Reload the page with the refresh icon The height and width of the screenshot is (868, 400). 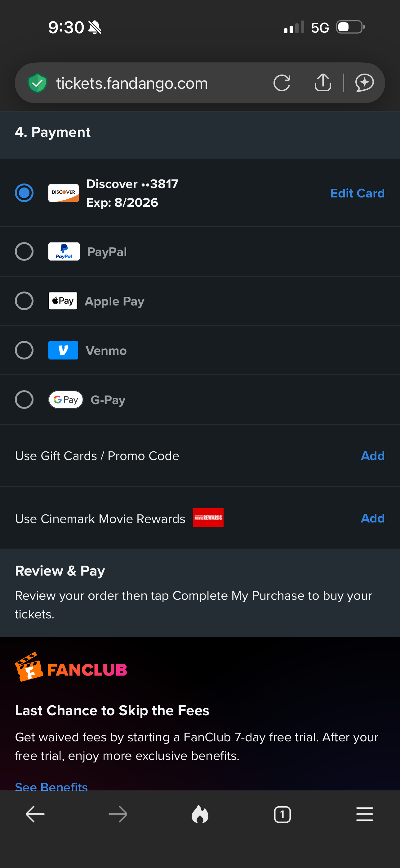pyautogui.click(x=282, y=83)
